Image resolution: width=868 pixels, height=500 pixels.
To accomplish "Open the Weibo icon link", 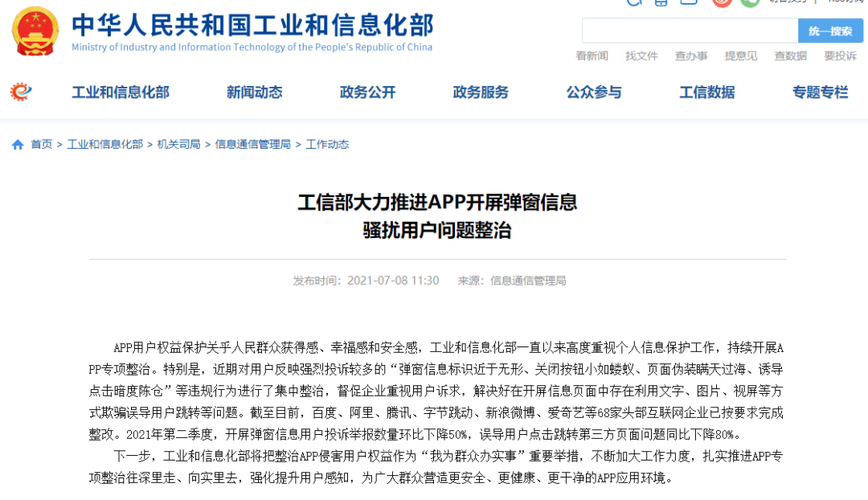I will point(722,2).
